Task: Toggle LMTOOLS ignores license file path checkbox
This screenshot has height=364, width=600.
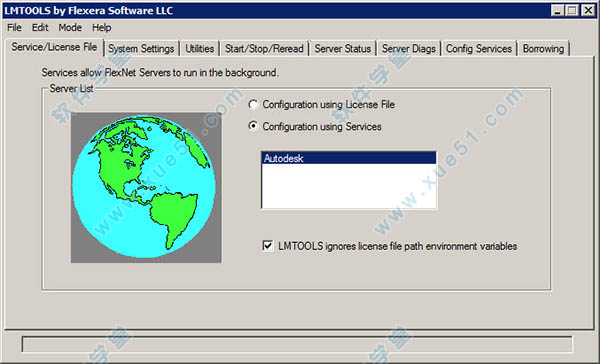Action: 268,246
